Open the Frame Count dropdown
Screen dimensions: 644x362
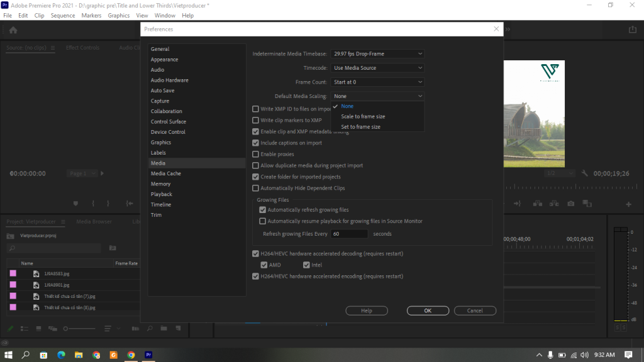pyautogui.click(x=377, y=82)
